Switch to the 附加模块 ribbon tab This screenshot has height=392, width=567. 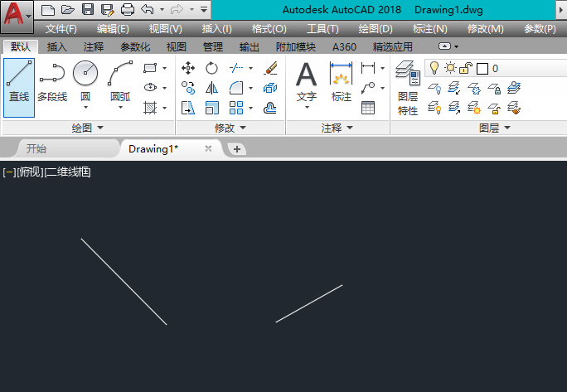[296, 46]
